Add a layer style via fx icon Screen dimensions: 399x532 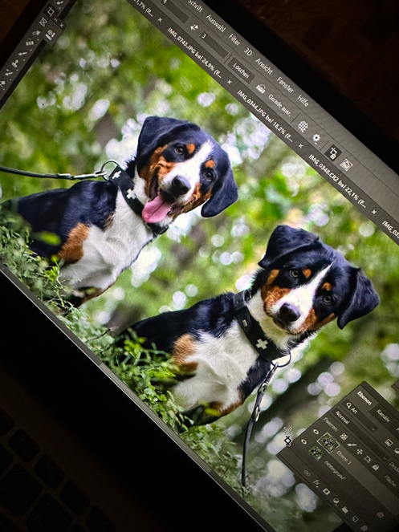coord(316,482)
